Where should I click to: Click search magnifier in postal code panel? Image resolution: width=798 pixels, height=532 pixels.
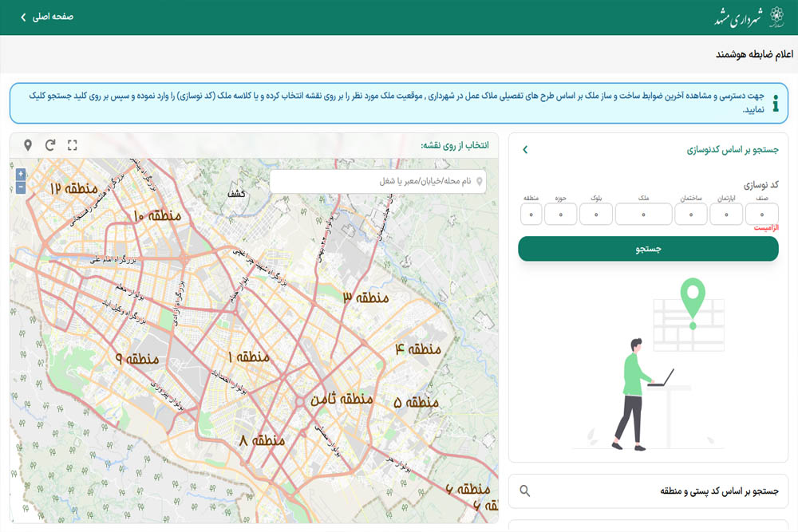click(524, 491)
